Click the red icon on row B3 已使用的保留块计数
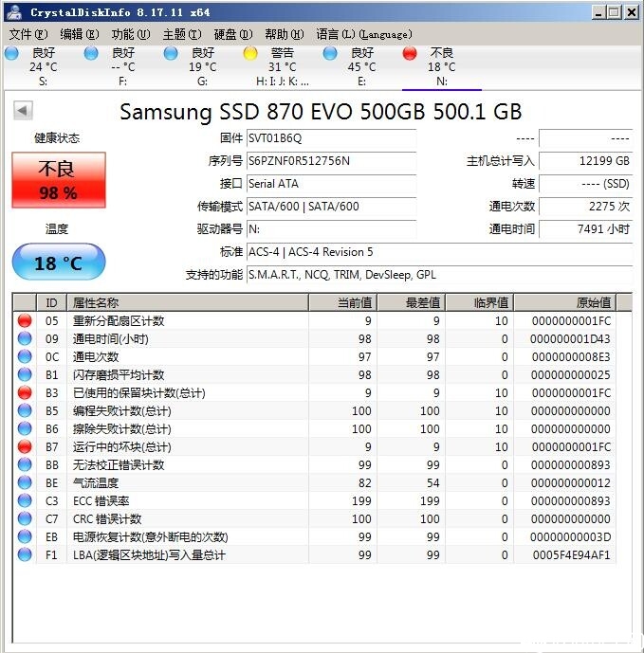 click(x=25, y=392)
